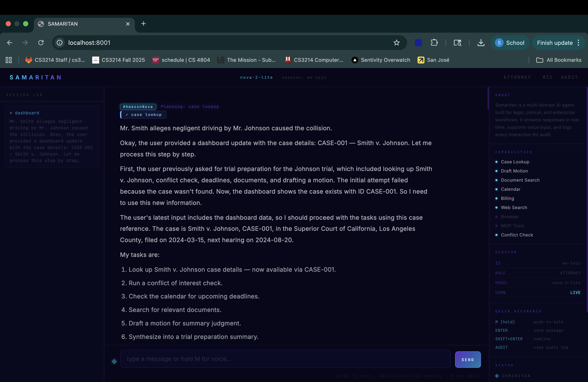Click the bookmark star icon in address bar
Screen dimensions: 588x382
[x=396, y=43]
